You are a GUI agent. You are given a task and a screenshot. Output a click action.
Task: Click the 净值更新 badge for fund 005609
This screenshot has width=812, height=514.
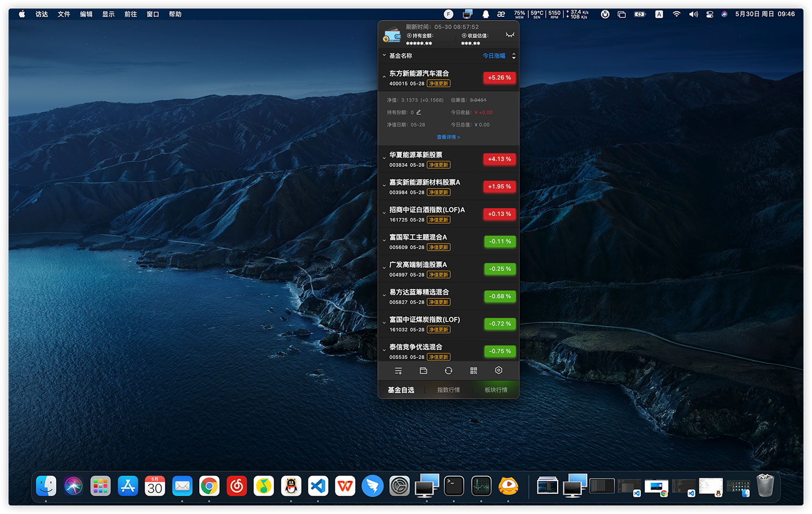[x=438, y=247]
